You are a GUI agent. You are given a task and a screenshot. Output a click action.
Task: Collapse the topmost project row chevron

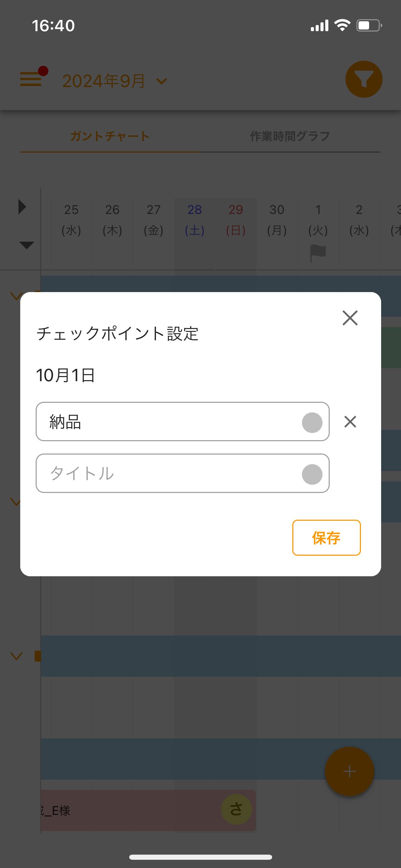(16, 296)
